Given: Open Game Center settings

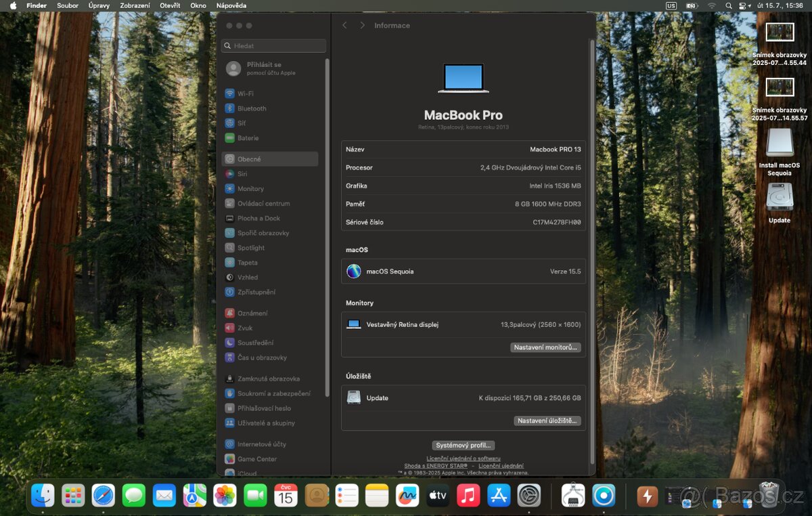Looking at the screenshot, I should tap(269, 459).
